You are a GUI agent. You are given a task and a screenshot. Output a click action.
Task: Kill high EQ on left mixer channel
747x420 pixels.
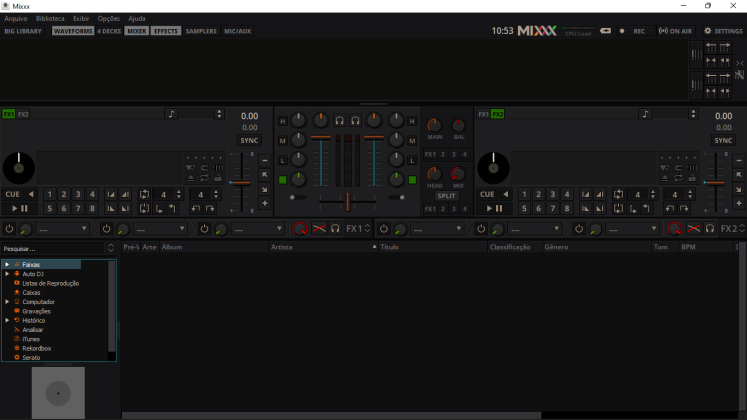coord(283,121)
